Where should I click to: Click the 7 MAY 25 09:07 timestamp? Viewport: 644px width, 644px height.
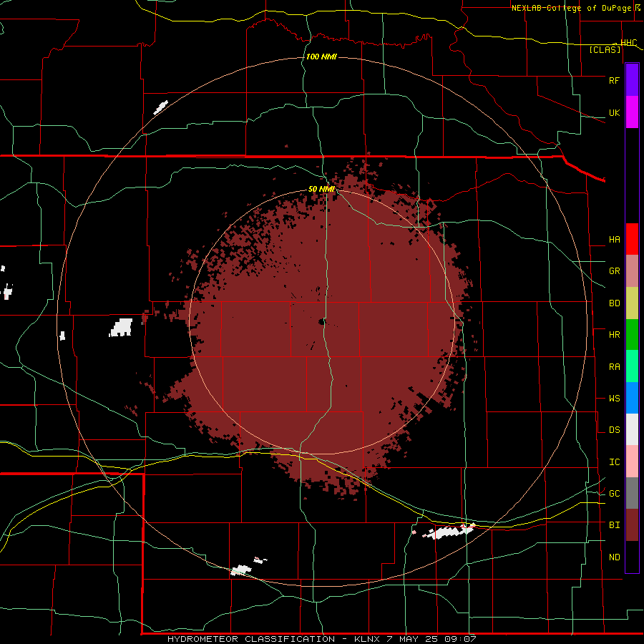point(431,639)
